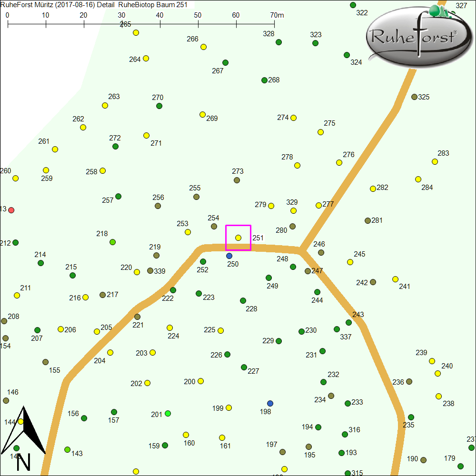The image size is (476, 476).
Task: Select dark green tree marker 270
Action: pos(159,106)
